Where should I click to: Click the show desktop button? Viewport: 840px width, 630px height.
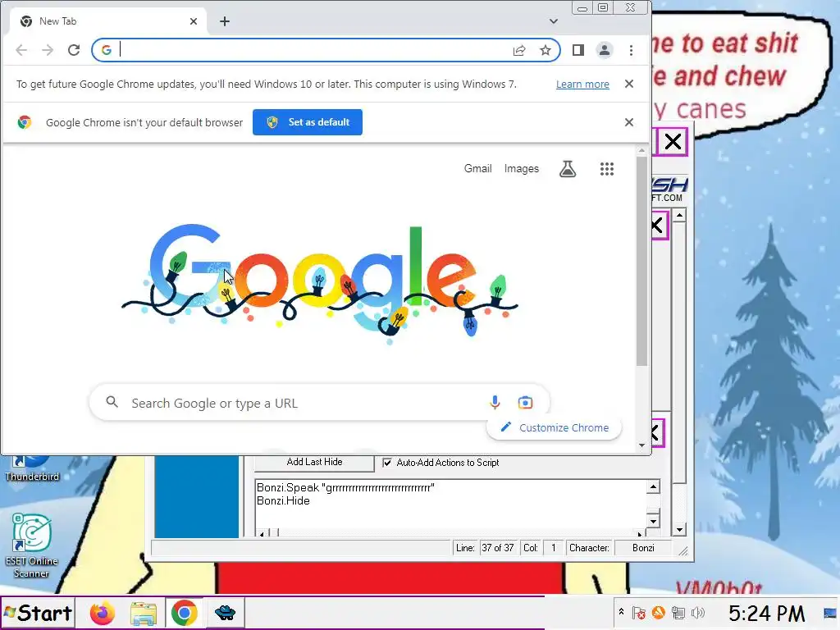[831, 613]
